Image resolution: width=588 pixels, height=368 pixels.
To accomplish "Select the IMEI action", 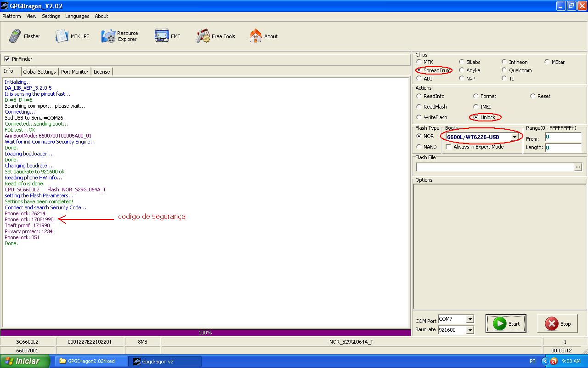I will 476,107.
